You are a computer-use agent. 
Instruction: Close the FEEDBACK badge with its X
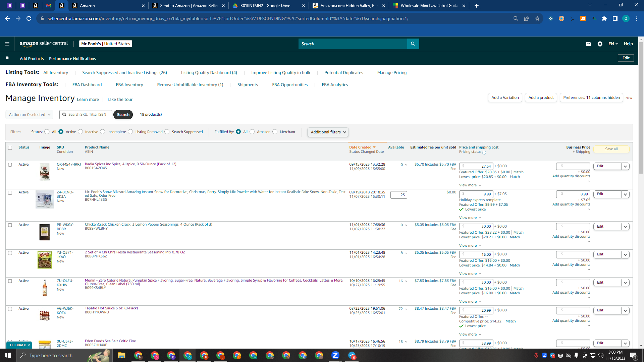[29, 345]
